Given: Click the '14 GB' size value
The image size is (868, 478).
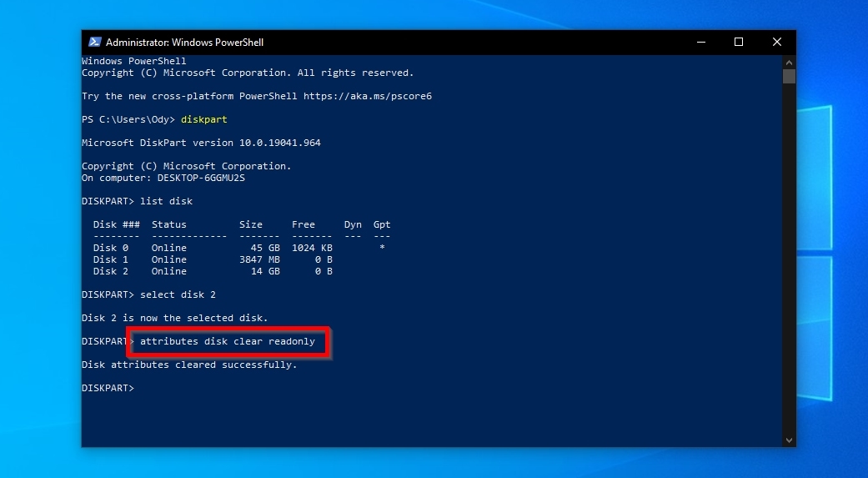Looking at the screenshot, I should point(265,271).
